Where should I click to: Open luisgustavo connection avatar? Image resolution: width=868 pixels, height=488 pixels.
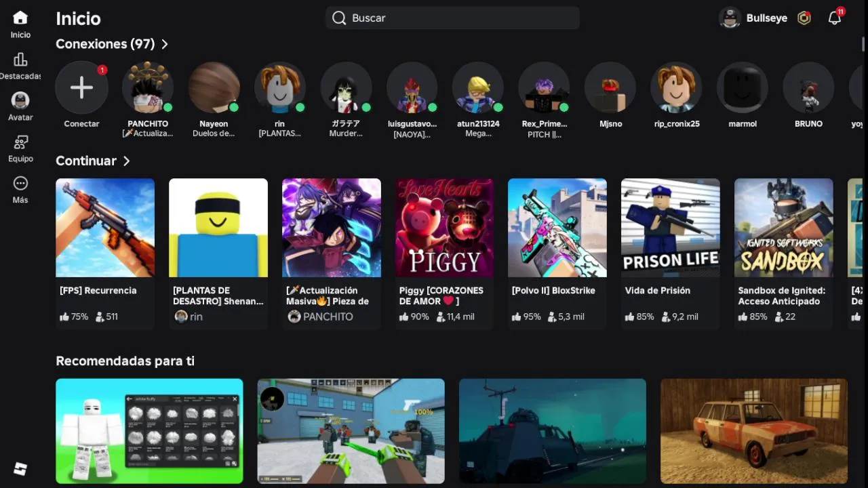pos(412,87)
